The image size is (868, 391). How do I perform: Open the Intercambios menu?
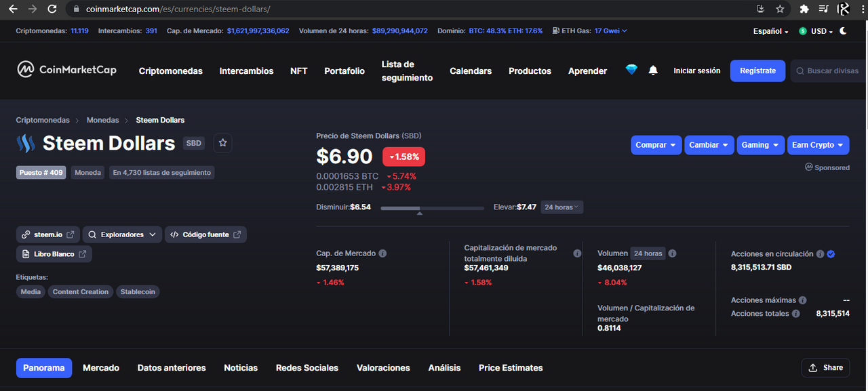tap(247, 71)
